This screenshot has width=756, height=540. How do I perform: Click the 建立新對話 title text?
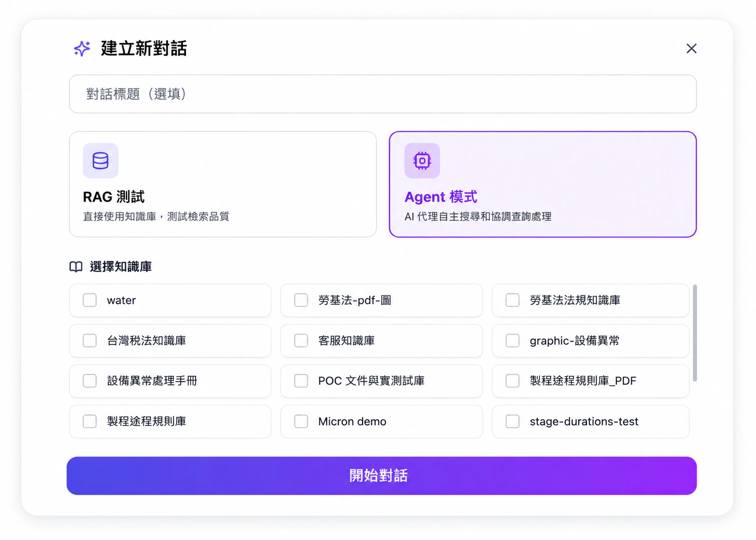coord(144,48)
